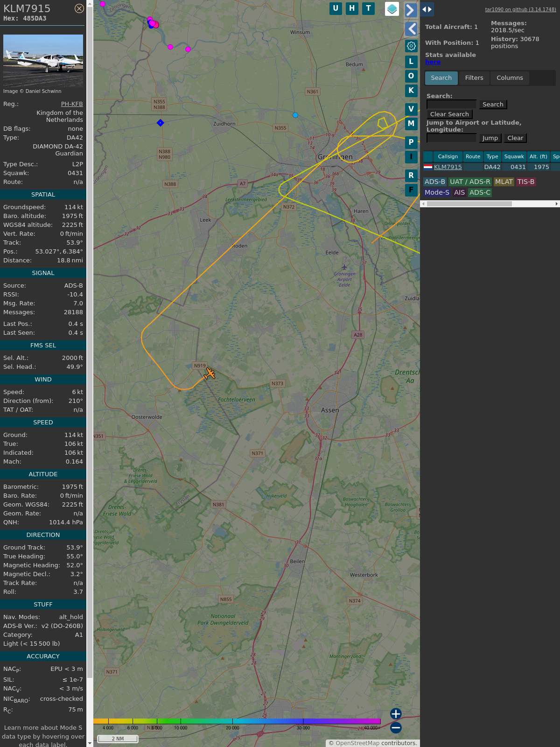Screen dimensions: 560x747
Task: Toggle the K map option
Action: pos(411,91)
